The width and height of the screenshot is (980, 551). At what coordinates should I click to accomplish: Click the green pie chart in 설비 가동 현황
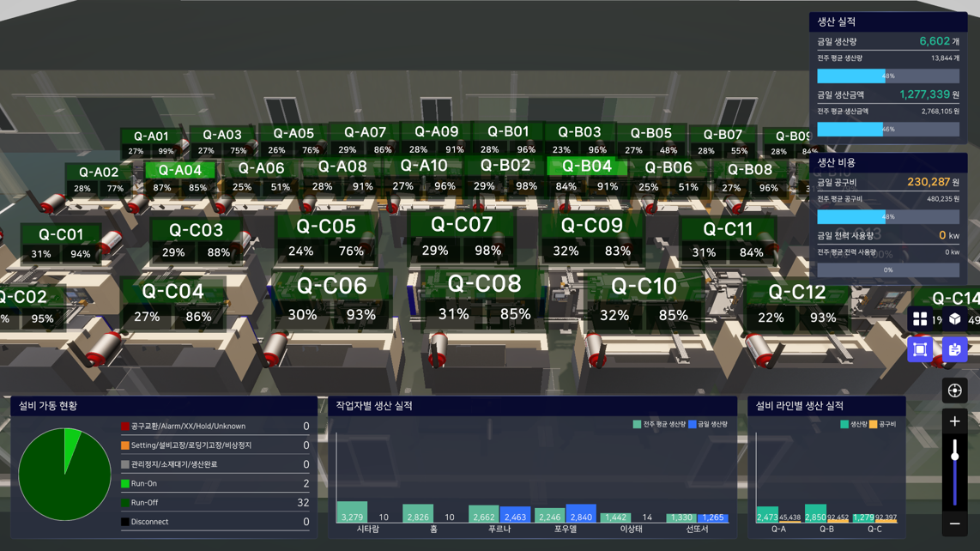click(64, 475)
